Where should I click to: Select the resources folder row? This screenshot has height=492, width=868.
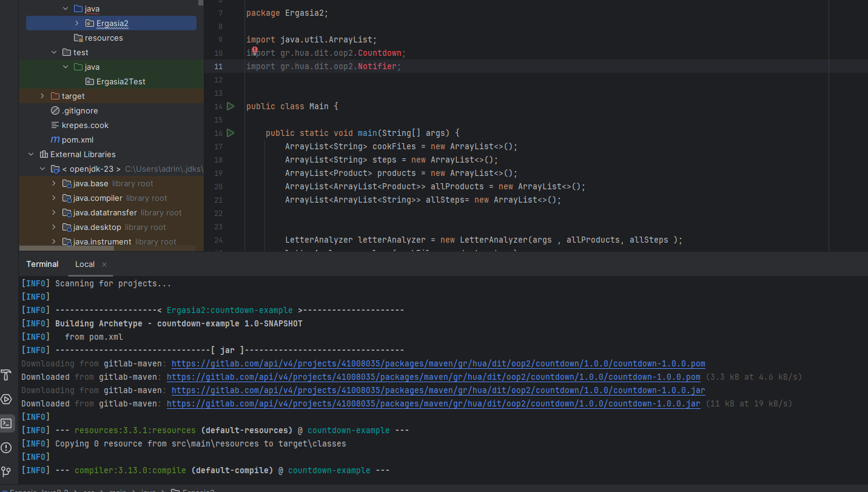pos(111,38)
